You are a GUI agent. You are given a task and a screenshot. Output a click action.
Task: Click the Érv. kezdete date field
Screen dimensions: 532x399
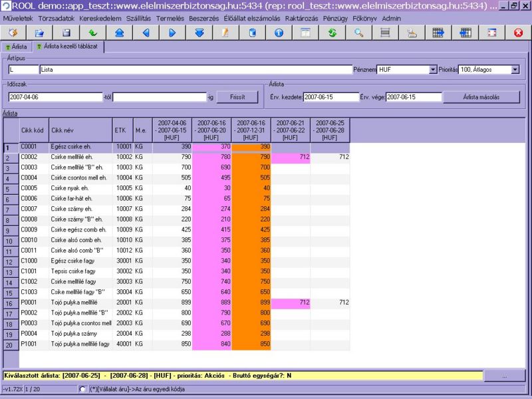point(330,97)
